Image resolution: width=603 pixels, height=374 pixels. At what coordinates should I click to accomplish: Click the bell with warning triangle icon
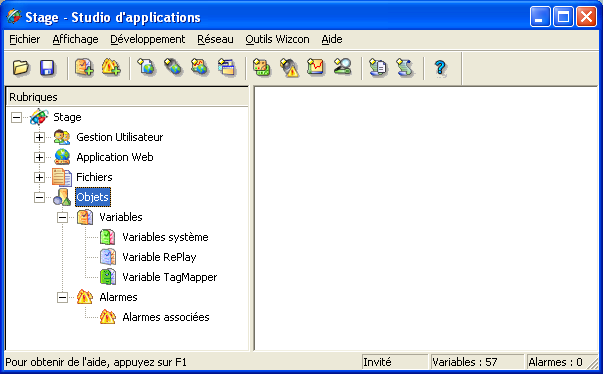coord(289,67)
